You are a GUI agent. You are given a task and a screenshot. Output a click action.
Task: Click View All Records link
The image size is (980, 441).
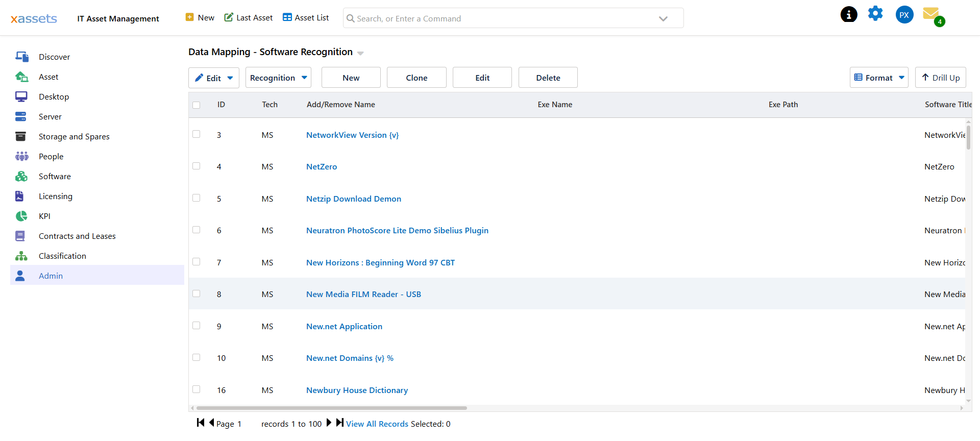click(x=377, y=424)
